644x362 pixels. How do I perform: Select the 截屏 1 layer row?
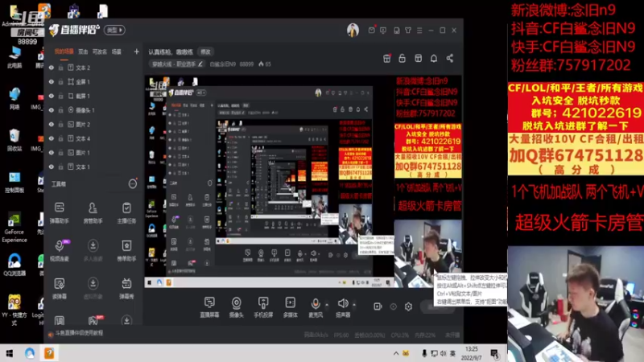[93, 96]
